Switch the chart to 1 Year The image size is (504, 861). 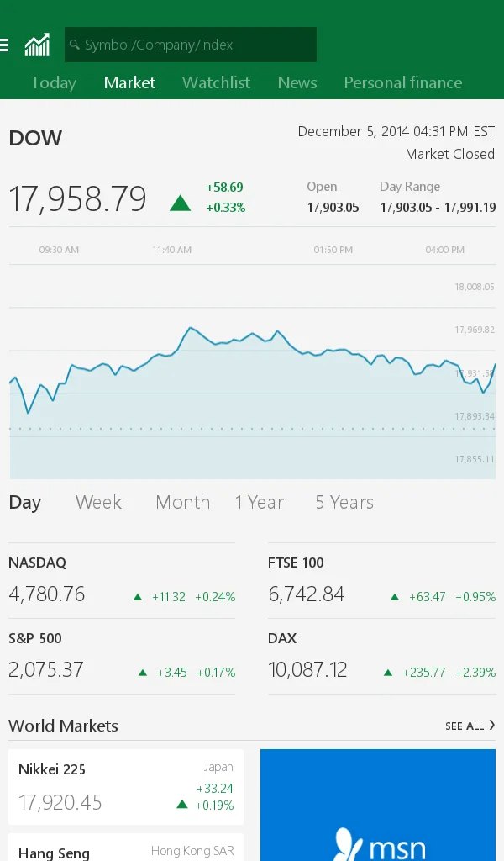(260, 502)
